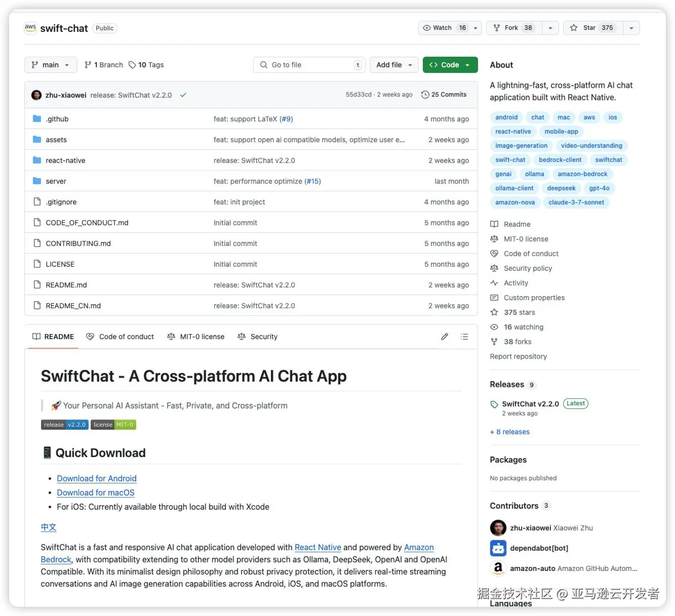Click the Releases heading link
The height and width of the screenshot is (616, 675).
click(507, 384)
